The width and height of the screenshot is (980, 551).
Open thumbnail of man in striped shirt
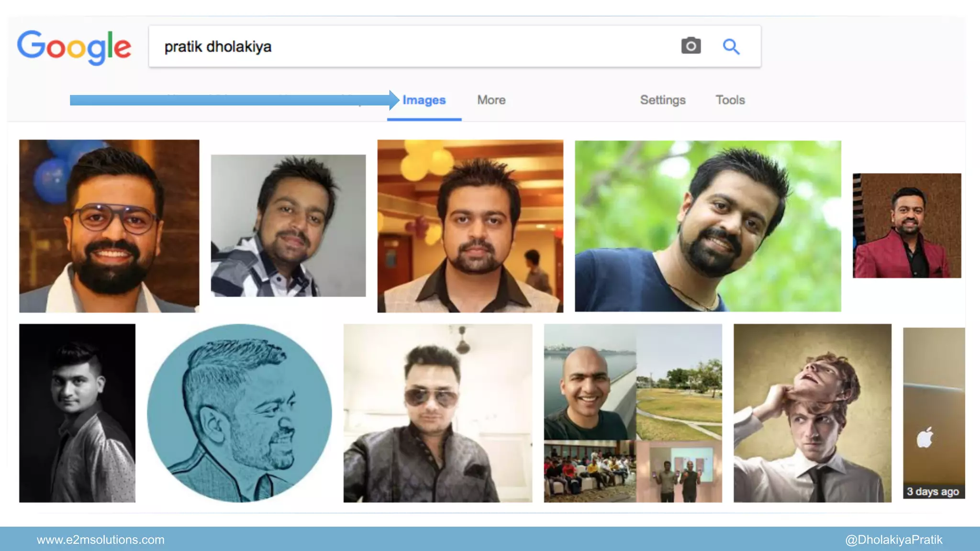coord(288,225)
